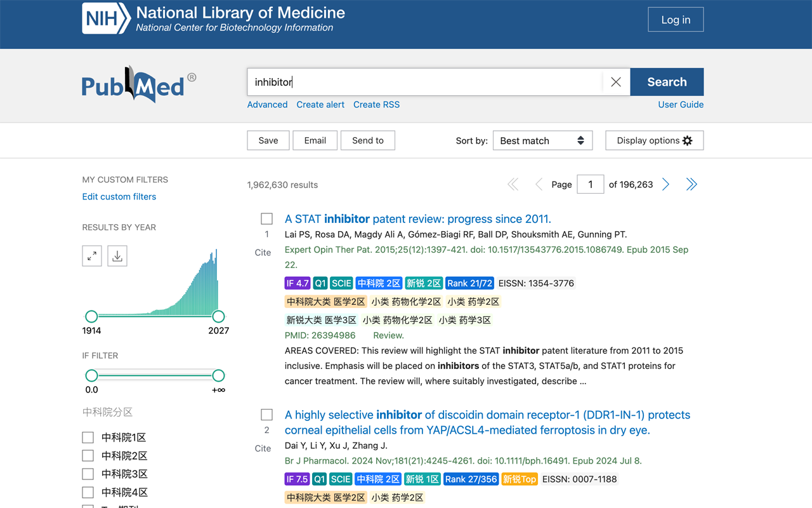The height and width of the screenshot is (508, 812).
Task: Click the Email button
Action: 315,140
